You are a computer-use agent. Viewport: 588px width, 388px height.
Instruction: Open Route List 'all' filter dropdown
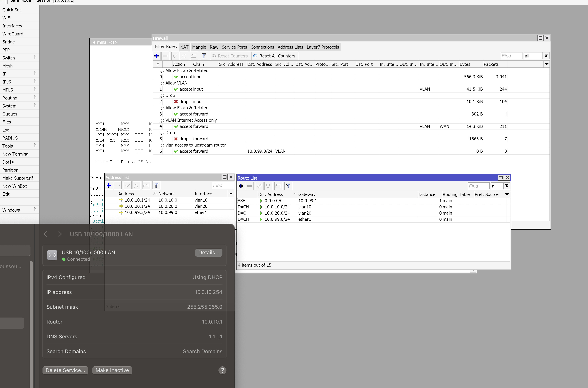pyautogui.click(x=507, y=186)
